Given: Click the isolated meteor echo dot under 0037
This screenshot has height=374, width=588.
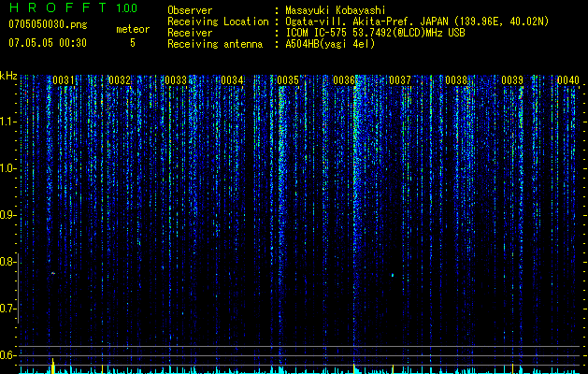Looking at the screenshot, I should tap(393, 275).
